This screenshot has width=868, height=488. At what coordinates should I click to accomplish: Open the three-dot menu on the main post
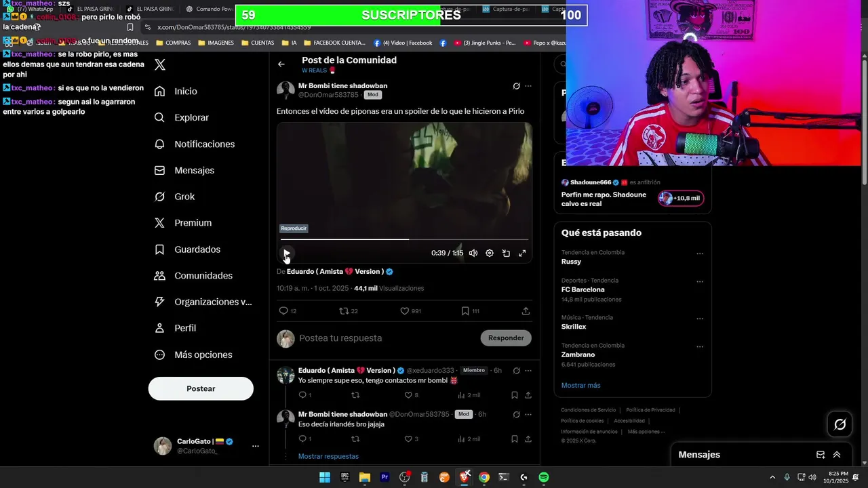point(528,86)
